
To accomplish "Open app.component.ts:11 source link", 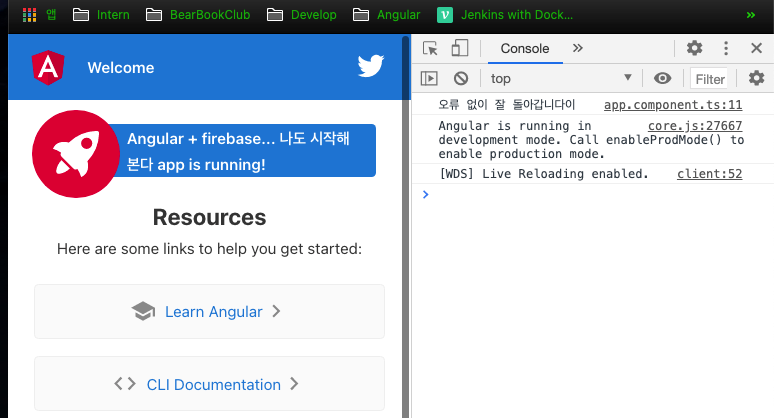I will click(x=673, y=105).
